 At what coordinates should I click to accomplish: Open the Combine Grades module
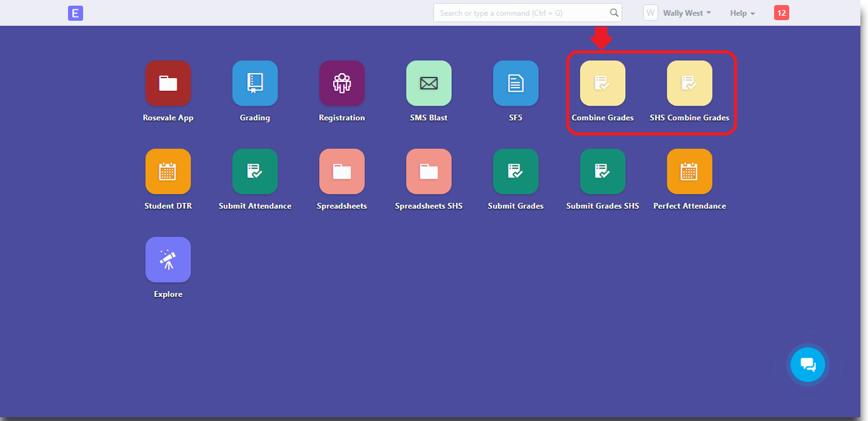tap(603, 83)
